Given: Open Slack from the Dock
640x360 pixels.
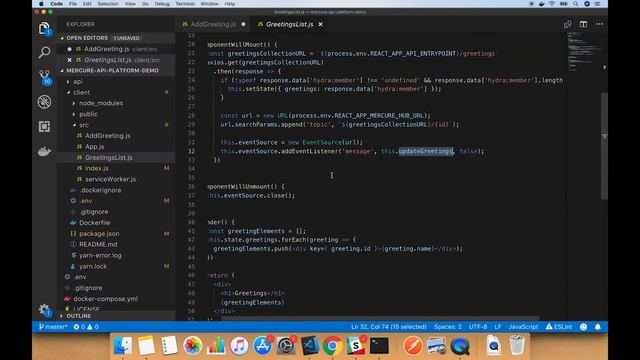Looking at the screenshot, I should 356,346.
